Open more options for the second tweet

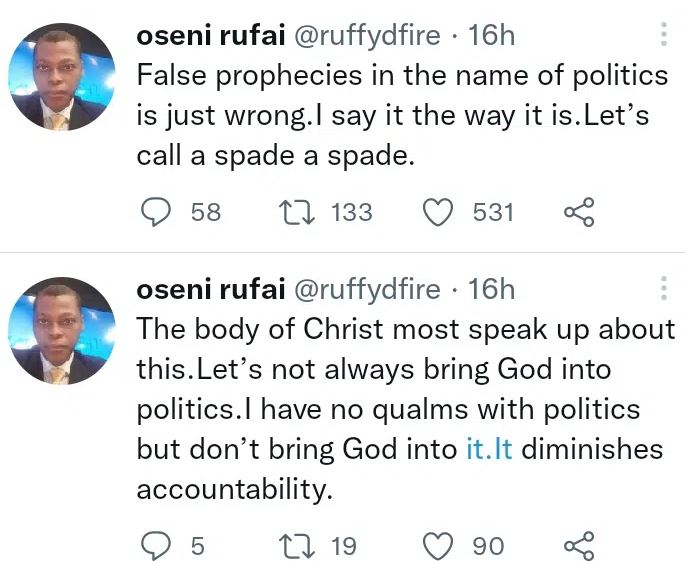(664, 290)
